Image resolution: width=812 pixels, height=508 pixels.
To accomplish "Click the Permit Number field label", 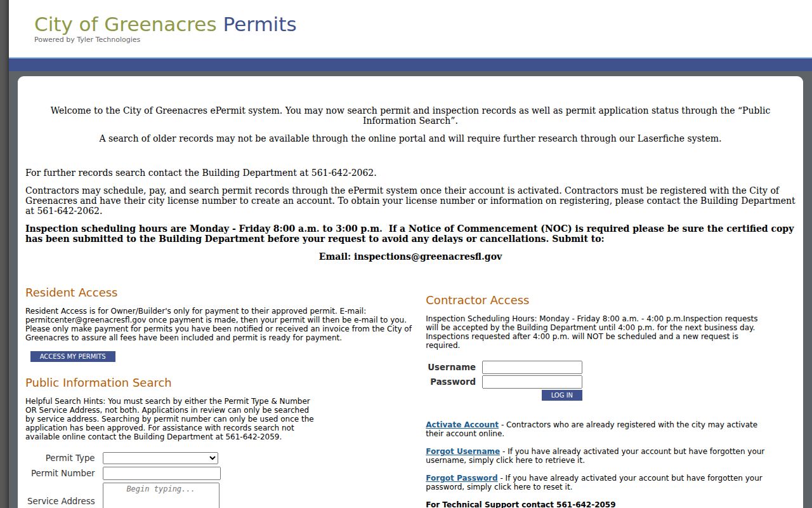I will 63,473.
